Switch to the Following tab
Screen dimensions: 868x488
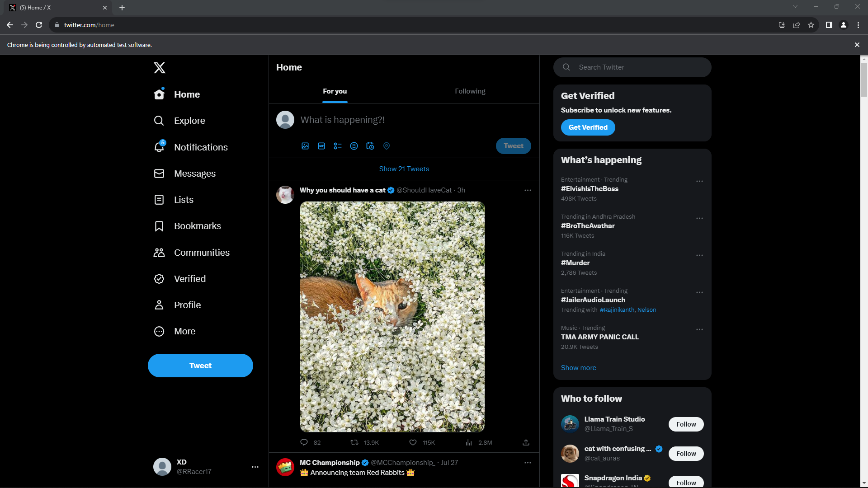tap(470, 91)
